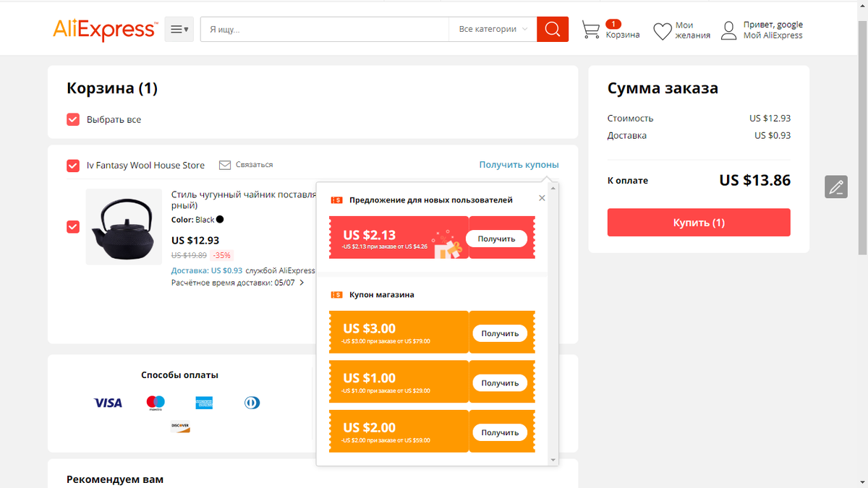Viewport: 868px width, 488px height.
Task: Click the search magnifier icon
Action: tap(552, 29)
